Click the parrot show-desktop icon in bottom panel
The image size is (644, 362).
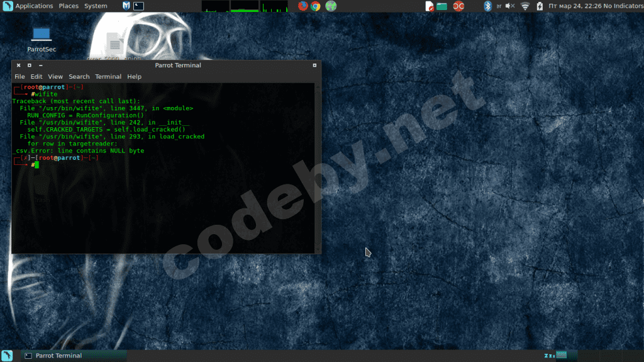(7, 356)
